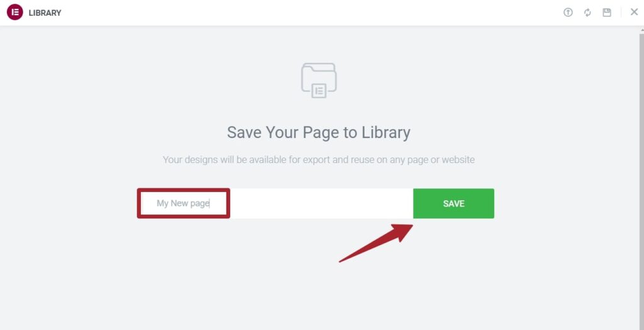Click the LIBRARY title label
Screen dimensions: 644x330
point(45,13)
